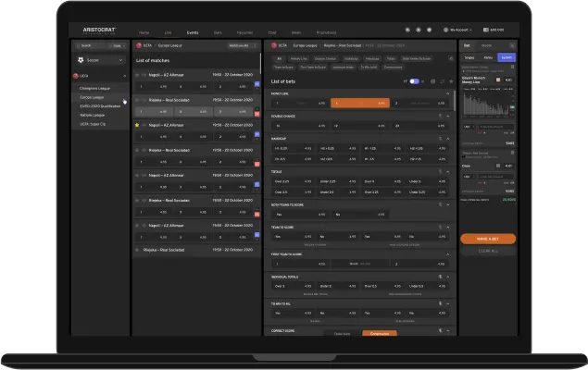Pin the Handicap section
588x370 pixels.
[x=440, y=139]
